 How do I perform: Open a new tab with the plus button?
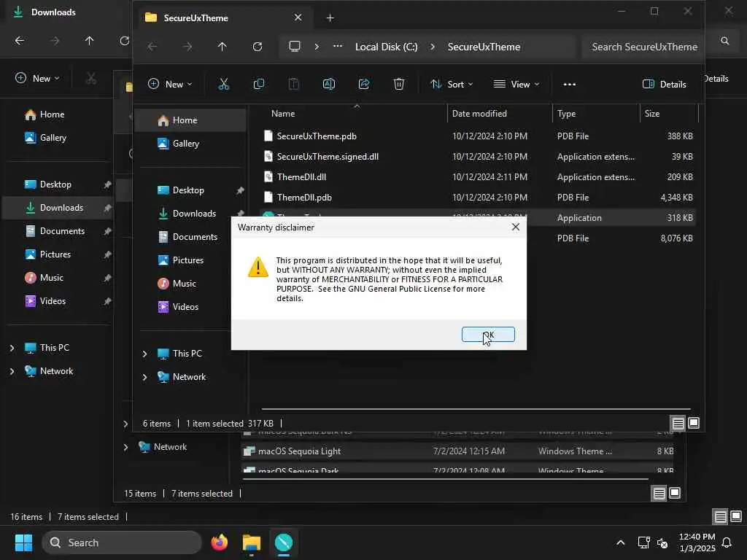(x=330, y=18)
